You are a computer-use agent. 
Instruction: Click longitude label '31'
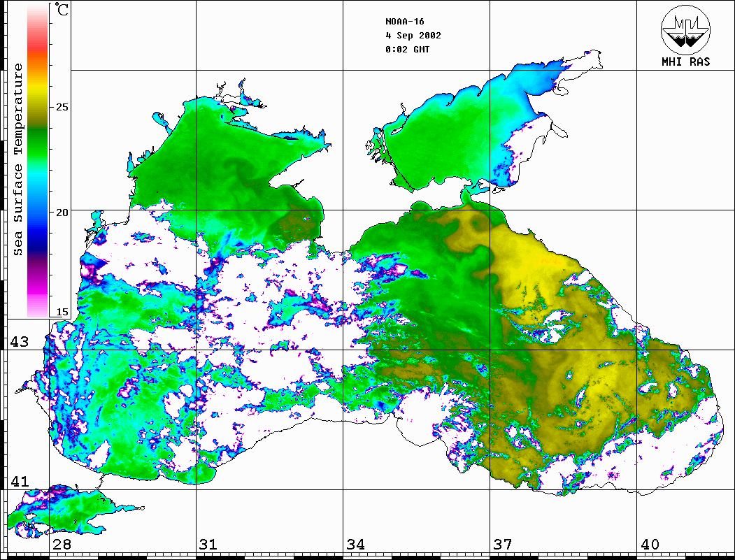(x=208, y=545)
